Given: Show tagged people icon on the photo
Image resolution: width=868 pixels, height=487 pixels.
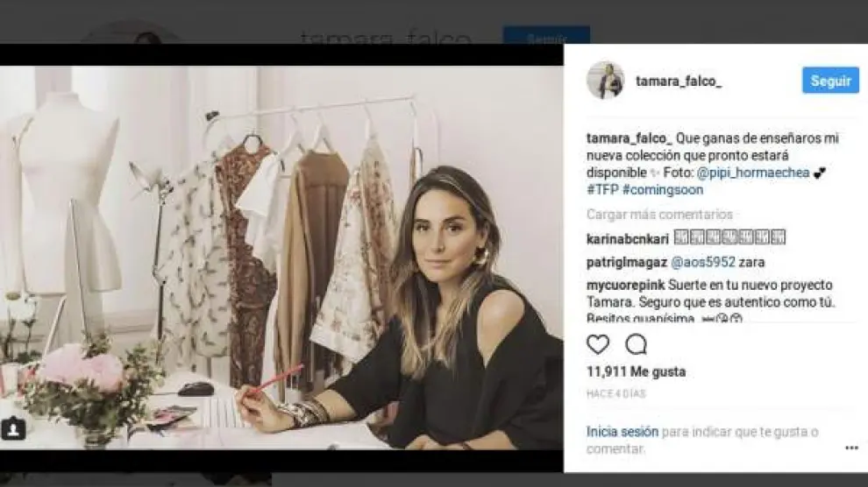Looking at the screenshot, I should click(13, 428).
